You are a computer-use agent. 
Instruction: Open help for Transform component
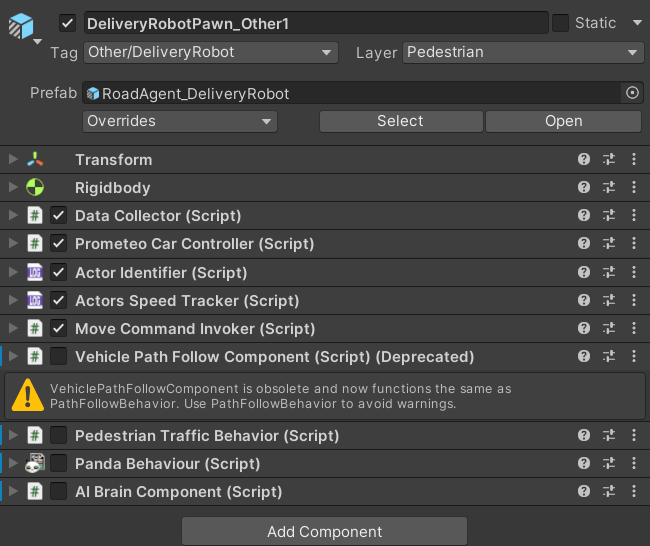coord(584,159)
